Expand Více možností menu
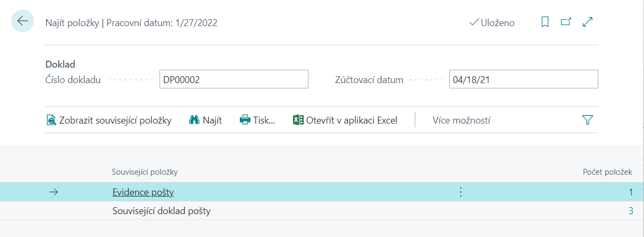The width and height of the screenshot is (644, 237). 461,120
